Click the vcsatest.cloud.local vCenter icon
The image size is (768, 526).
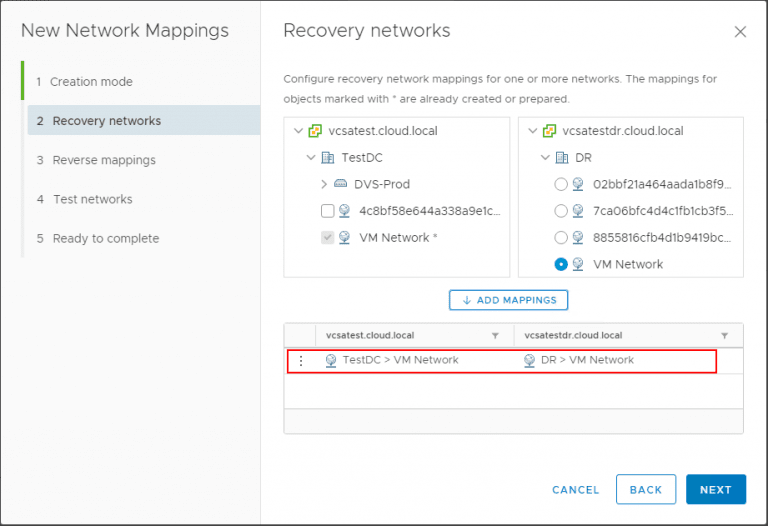(x=315, y=131)
